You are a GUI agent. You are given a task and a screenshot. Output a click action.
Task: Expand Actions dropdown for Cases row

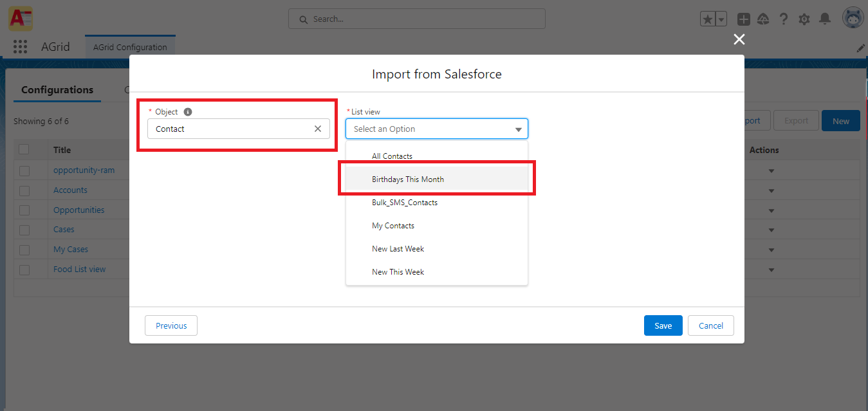[x=771, y=230]
